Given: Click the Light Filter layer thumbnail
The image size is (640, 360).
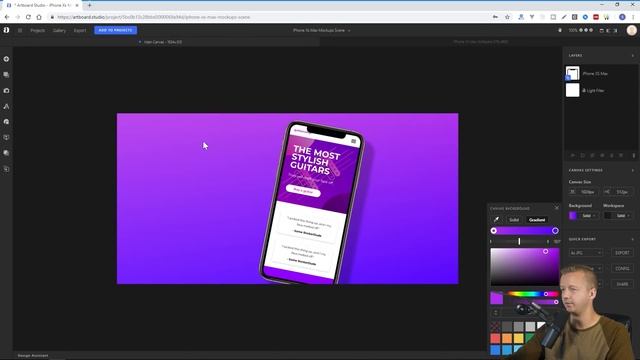Looking at the screenshot, I should (572, 90).
